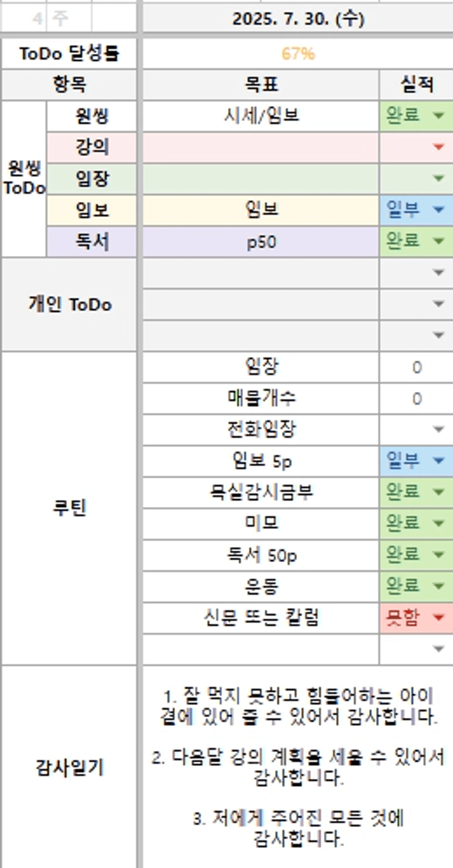Open the 일부 dropdown in 임보 row

pyautogui.click(x=438, y=209)
